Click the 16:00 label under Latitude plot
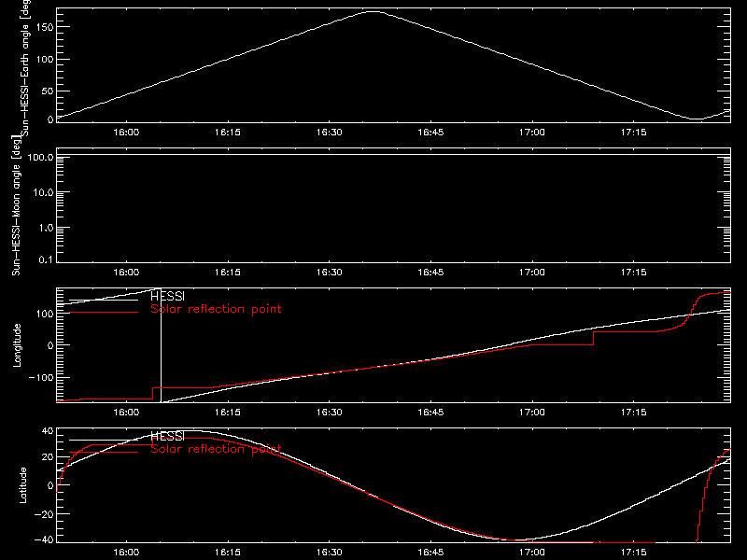 pyautogui.click(x=126, y=553)
